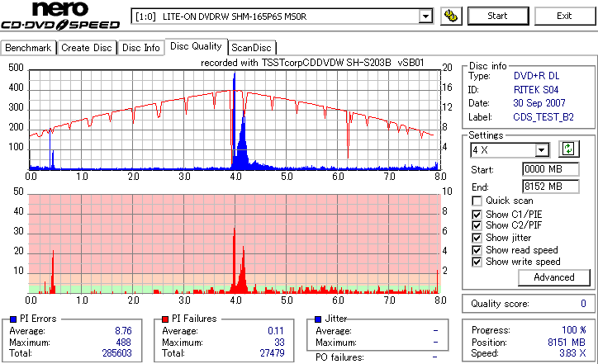Click the Nero CD-DVD Speed logo
The width and height of the screenshot is (598, 364).
(x=60, y=16)
